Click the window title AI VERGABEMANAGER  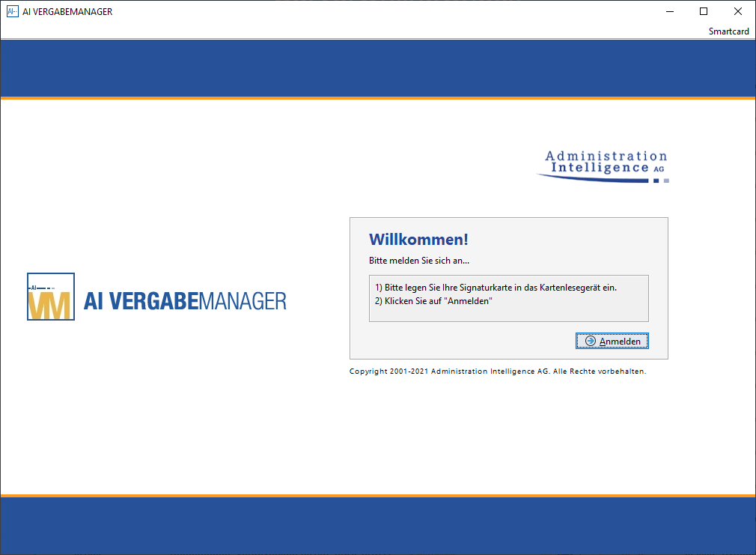pyautogui.click(x=67, y=11)
